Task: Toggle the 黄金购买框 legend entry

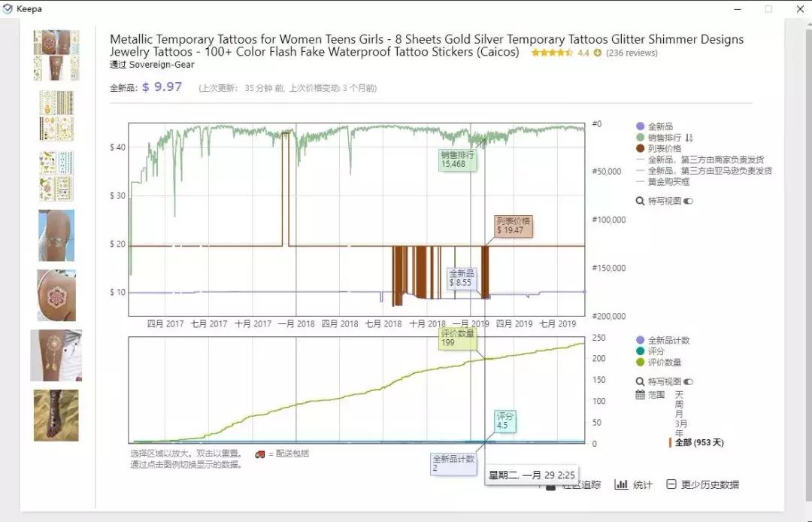Action: coord(663,182)
